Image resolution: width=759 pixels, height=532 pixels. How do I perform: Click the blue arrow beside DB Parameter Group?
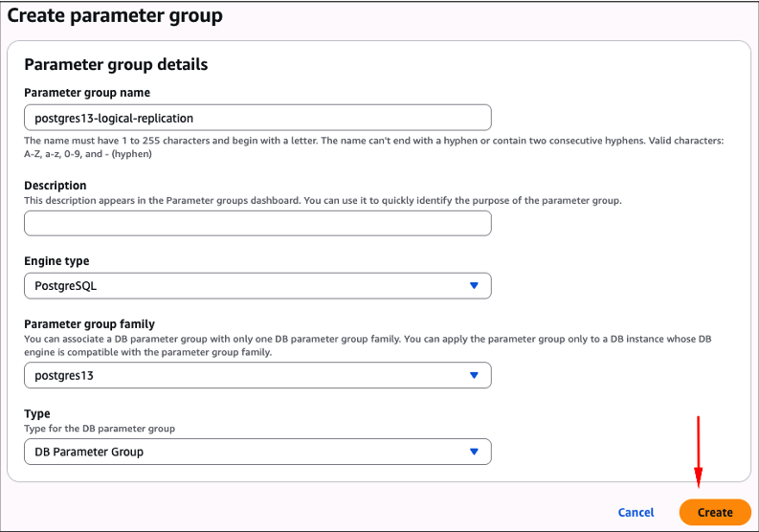tap(474, 452)
